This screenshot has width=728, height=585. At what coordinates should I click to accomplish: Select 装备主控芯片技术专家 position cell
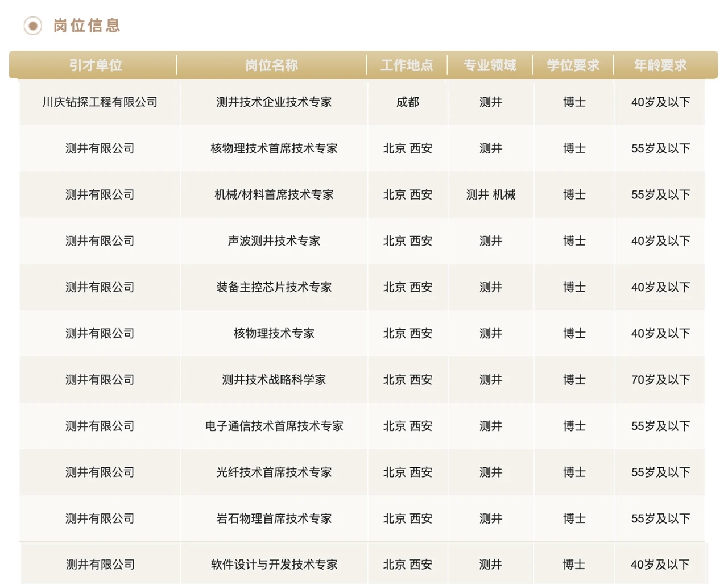tap(274, 288)
